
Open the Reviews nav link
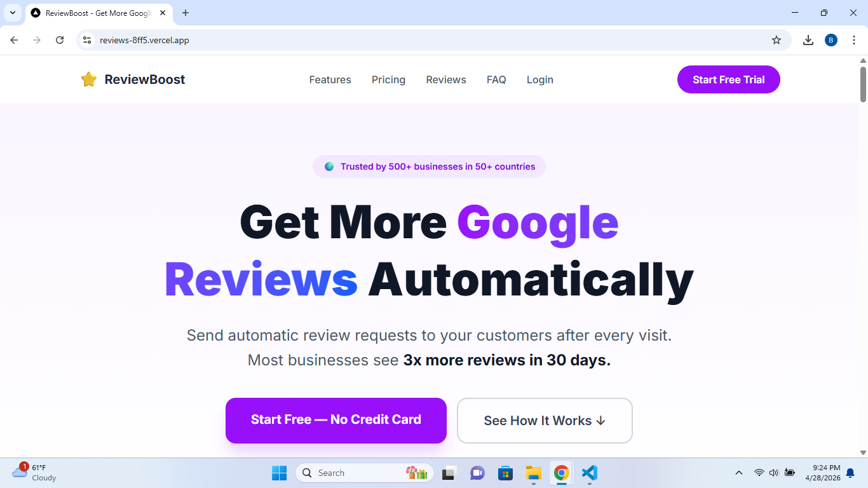click(x=446, y=79)
